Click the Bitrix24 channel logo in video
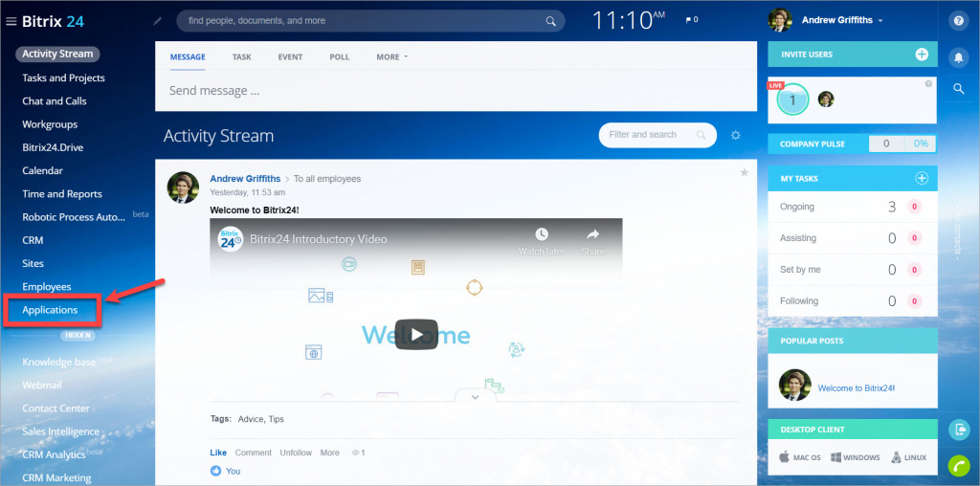This screenshot has width=980, height=486. pos(230,238)
